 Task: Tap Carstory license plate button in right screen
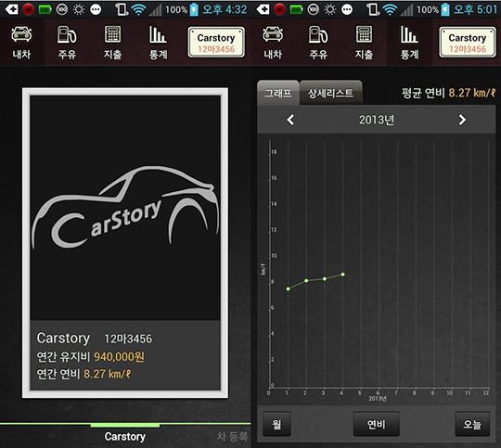(x=468, y=42)
